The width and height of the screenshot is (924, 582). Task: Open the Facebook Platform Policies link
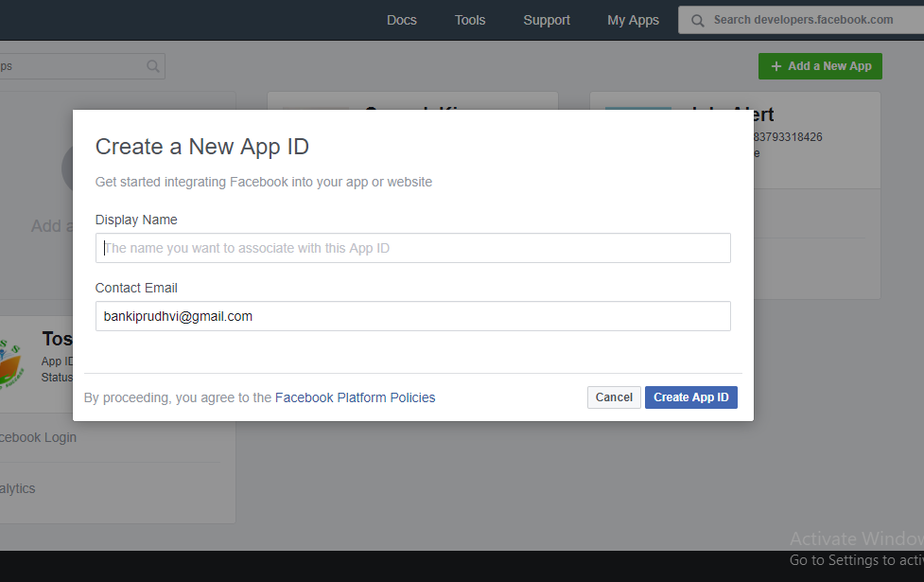355,397
